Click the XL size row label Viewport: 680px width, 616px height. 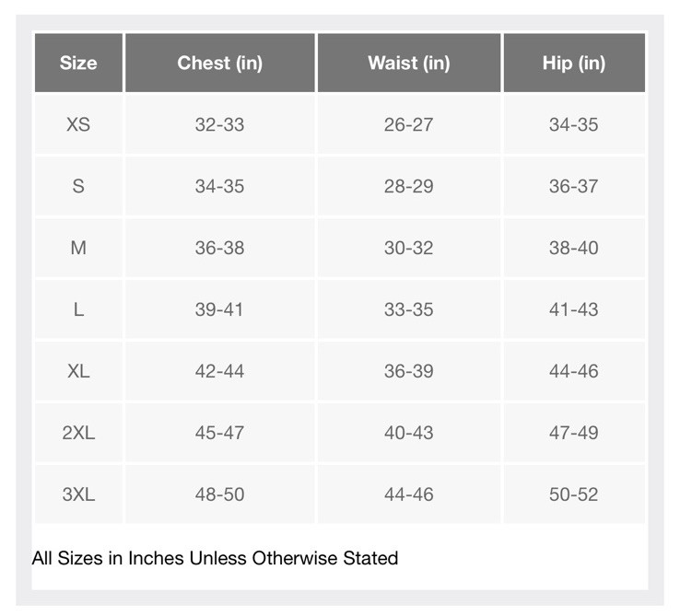(78, 371)
